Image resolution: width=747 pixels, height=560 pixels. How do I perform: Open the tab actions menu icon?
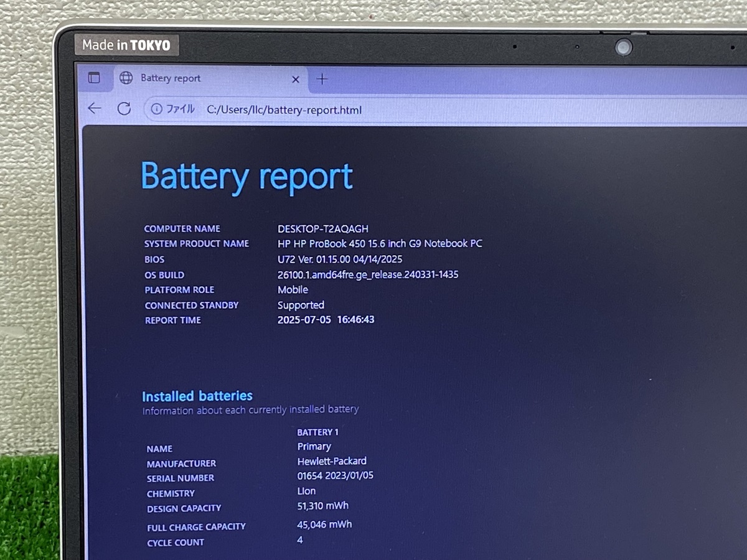tap(94, 78)
